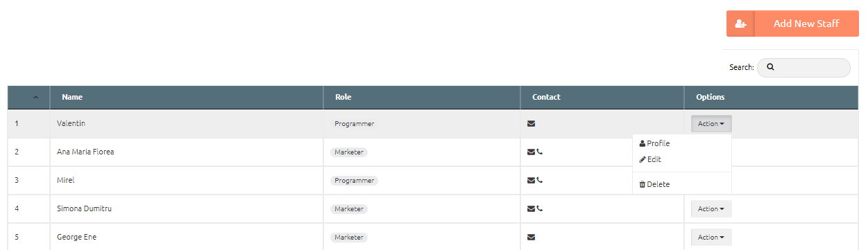Open the Action dropdown for George Ene
Screen dimensions: 868x250
[711, 237]
